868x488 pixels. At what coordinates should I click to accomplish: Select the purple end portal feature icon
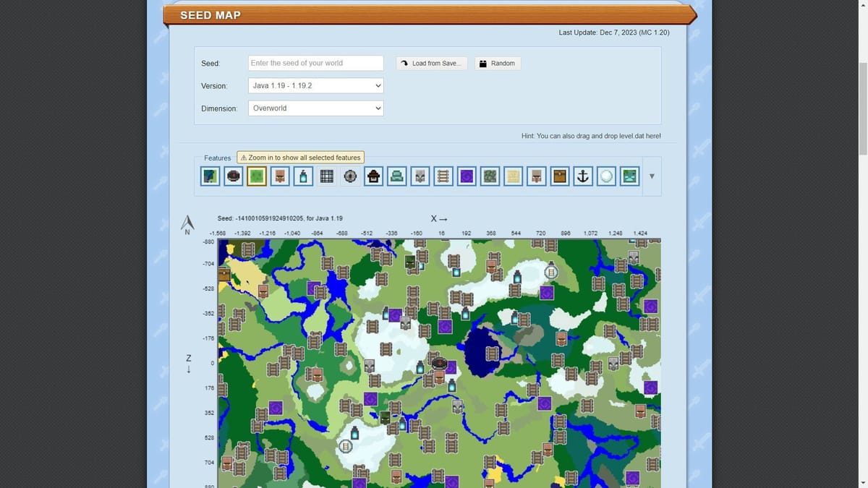tap(467, 176)
